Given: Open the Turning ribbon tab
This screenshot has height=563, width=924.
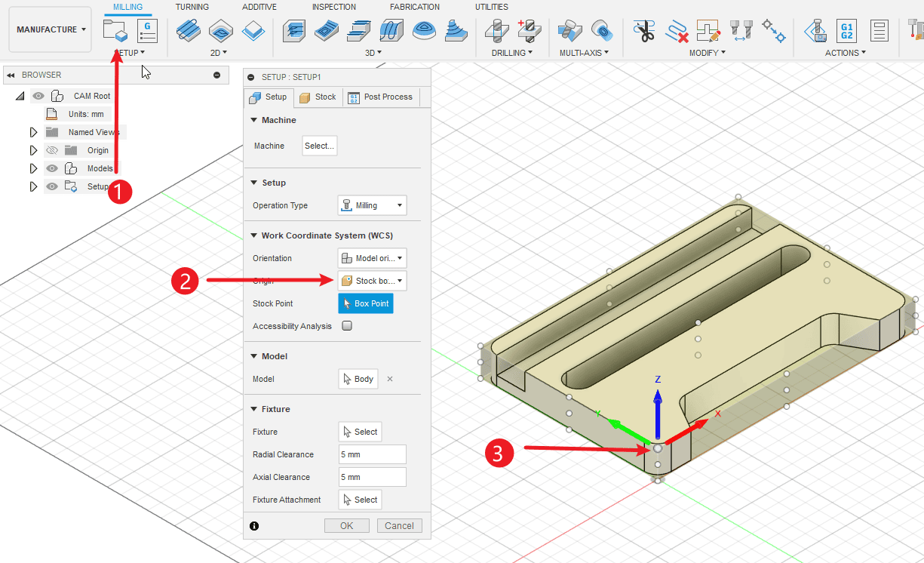Looking at the screenshot, I should (x=192, y=7).
